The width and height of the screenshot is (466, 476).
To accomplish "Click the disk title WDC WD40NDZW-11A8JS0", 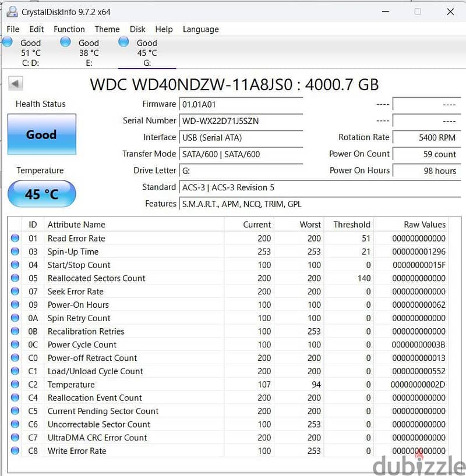I will (x=191, y=85).
